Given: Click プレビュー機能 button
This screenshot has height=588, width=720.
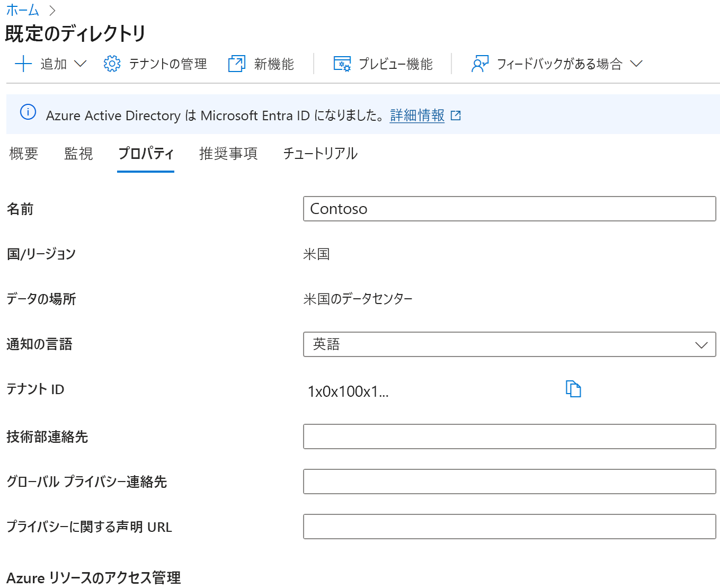Looking at the screenshot, I should coord(383,64).
